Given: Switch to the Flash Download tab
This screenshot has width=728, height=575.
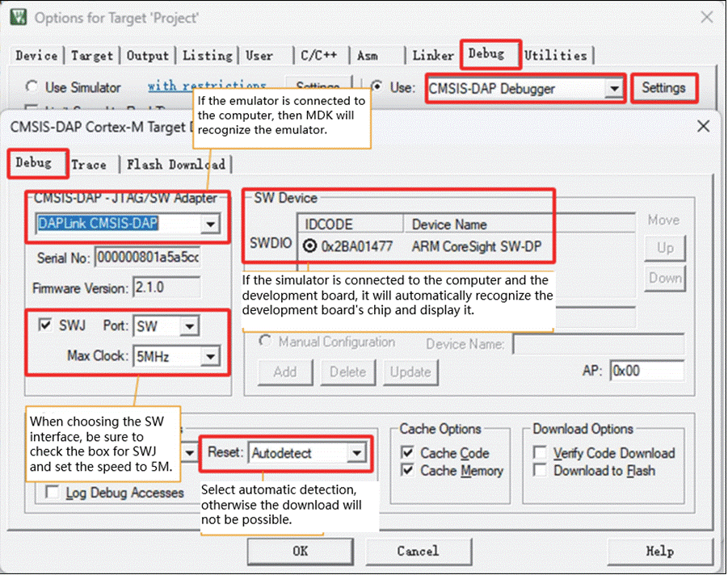Looking at the screenshot, I should (175, 165).
